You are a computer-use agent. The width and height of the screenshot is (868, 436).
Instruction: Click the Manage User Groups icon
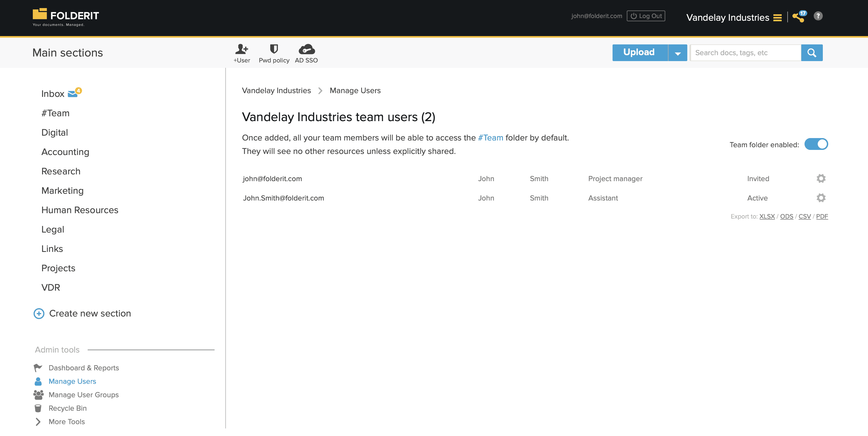pos(38,395)
